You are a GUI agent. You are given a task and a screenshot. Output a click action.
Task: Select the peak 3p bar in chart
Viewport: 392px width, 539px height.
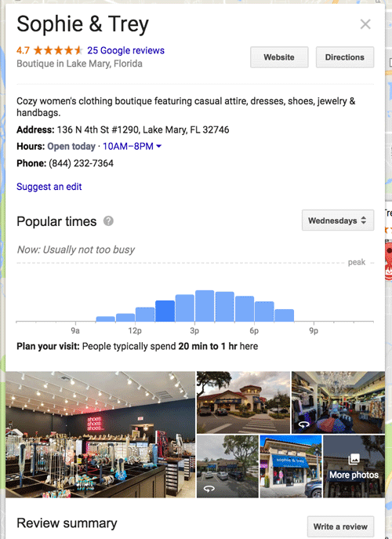(205, 306)
